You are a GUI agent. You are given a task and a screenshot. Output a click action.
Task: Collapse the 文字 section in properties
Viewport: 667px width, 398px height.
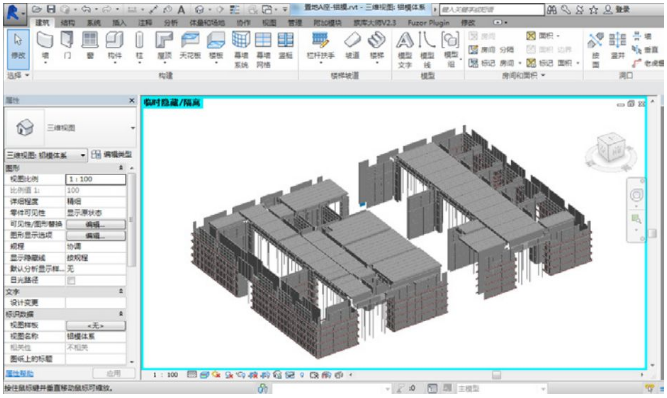point(121,292)
